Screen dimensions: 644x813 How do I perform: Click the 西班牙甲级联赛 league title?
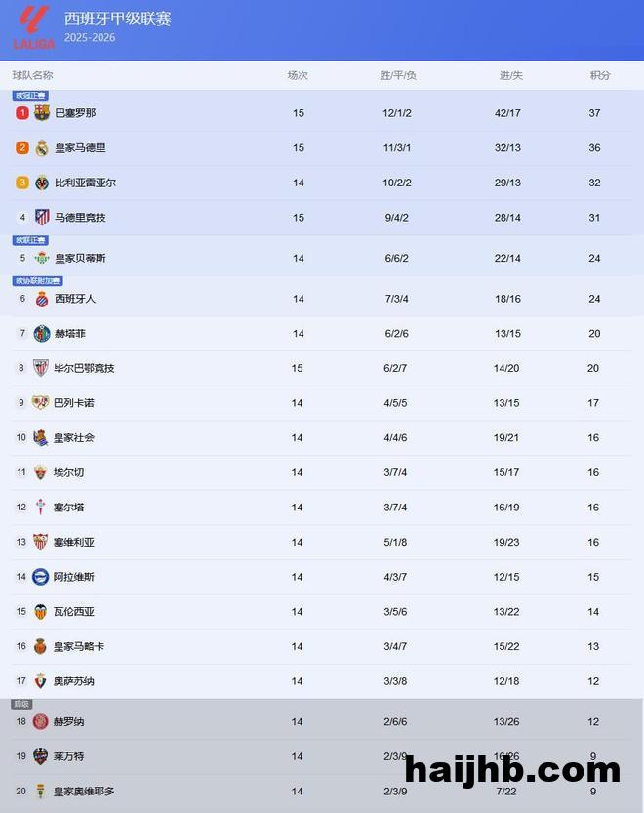117,19
